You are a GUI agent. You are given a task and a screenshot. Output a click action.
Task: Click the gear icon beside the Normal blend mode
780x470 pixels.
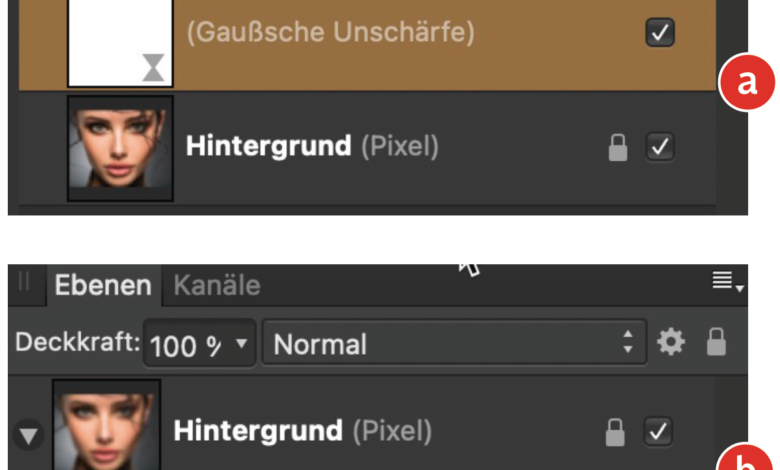point(670,343)
